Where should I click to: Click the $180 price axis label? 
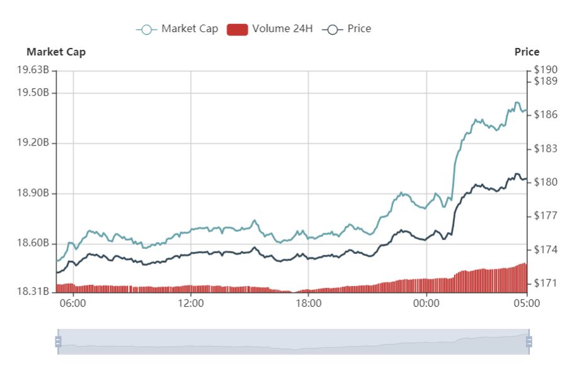[x=545, y=182]
